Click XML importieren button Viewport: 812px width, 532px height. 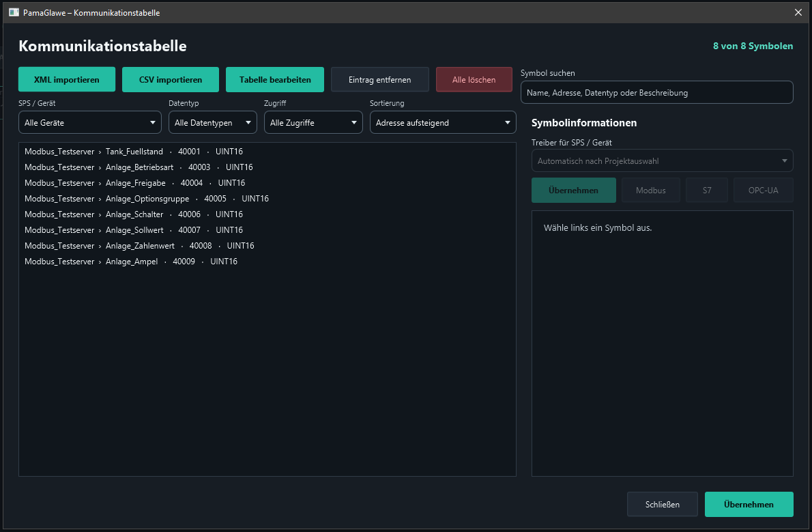[x=67, y=79]
